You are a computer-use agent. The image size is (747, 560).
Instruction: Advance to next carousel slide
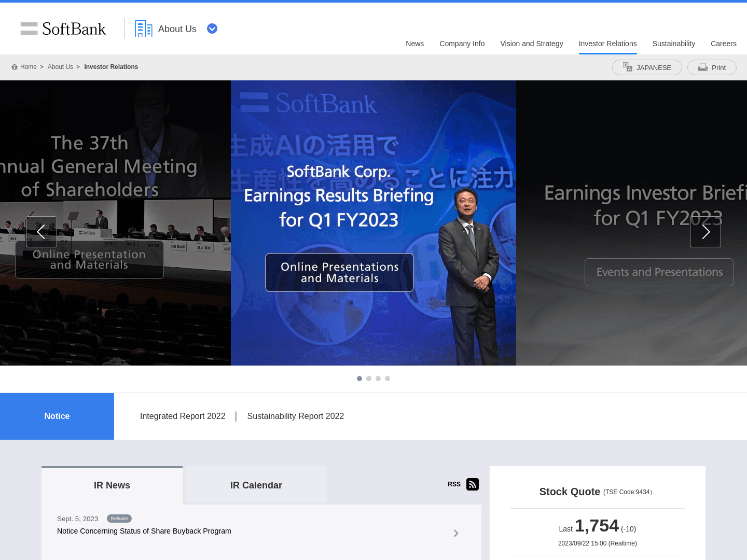[x=705, y=232]
